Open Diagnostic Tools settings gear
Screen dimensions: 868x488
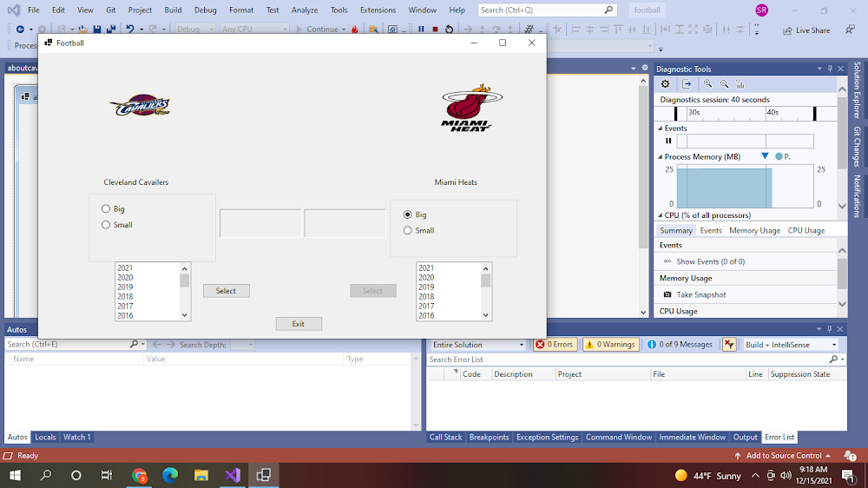(x=666, y=84)
